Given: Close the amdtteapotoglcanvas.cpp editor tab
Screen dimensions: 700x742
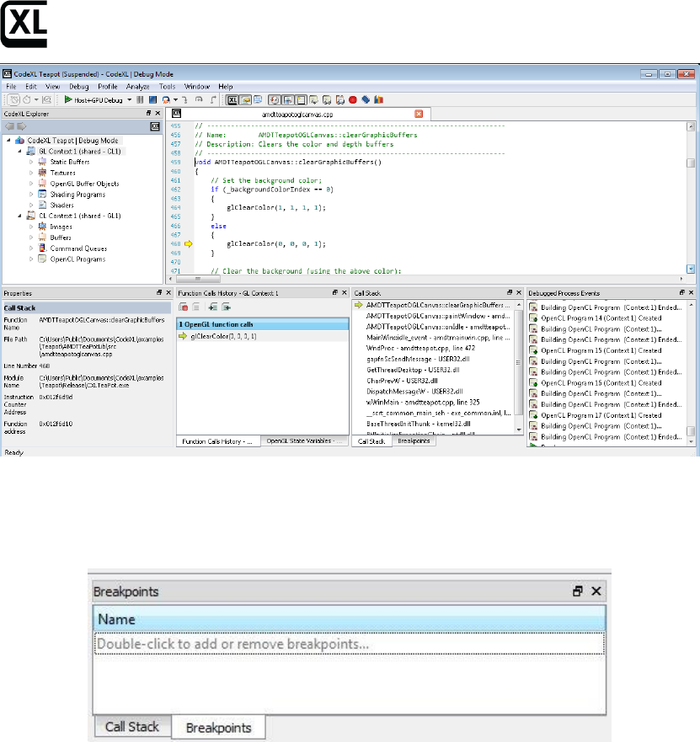Looking at the screenshot, I should click(419, 114).
